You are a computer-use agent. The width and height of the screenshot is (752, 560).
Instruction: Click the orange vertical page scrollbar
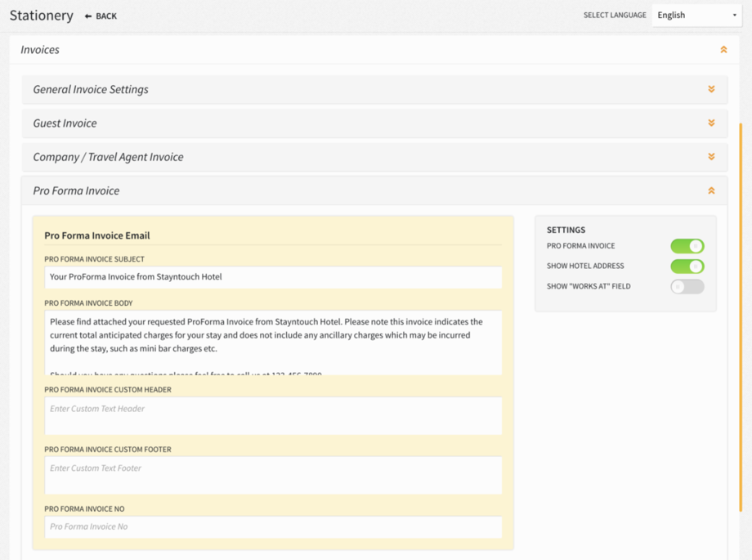tap(741, 316)
